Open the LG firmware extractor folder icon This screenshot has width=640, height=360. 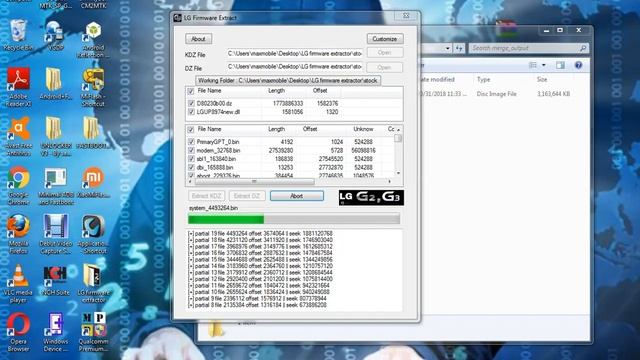tap(93, 283)
